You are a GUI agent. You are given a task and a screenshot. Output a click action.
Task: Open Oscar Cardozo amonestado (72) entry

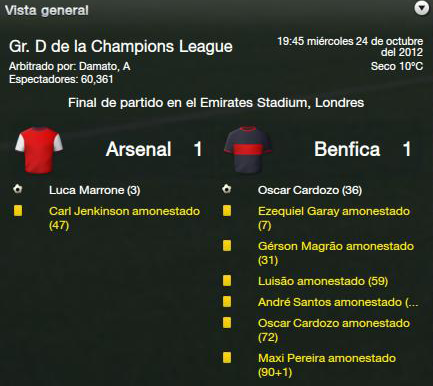click(334, 330)
